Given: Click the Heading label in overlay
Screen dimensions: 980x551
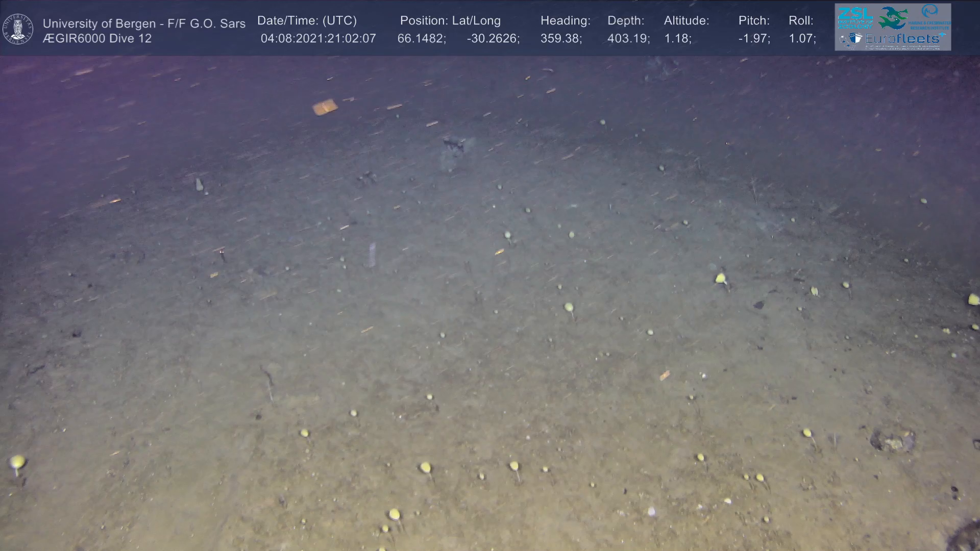Looking at the screenshot, I should 565,21.
